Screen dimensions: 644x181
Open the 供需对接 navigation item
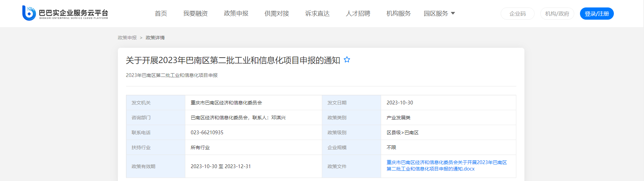pyautogui.click(x=276, y=14)
